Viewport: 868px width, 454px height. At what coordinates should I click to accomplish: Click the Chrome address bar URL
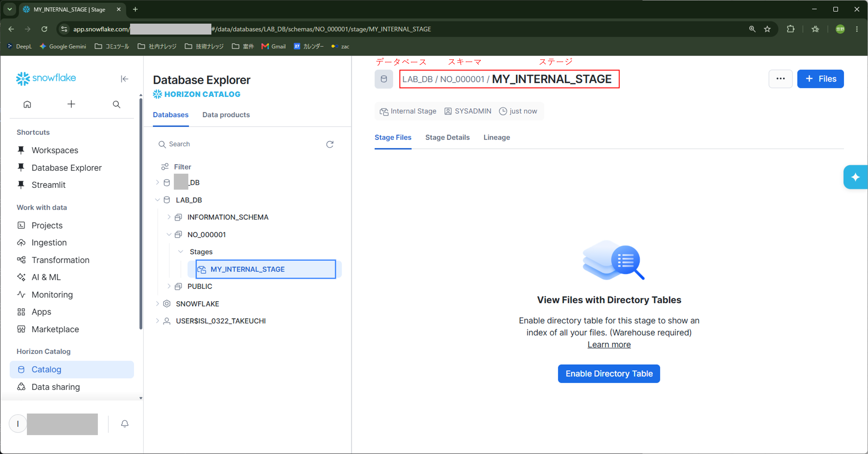coord(252,29)
